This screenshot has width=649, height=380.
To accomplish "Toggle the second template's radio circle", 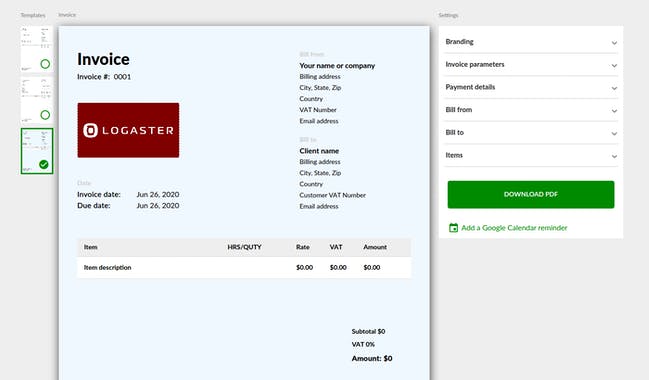I will pyautogui.click(x=45, y=115).
